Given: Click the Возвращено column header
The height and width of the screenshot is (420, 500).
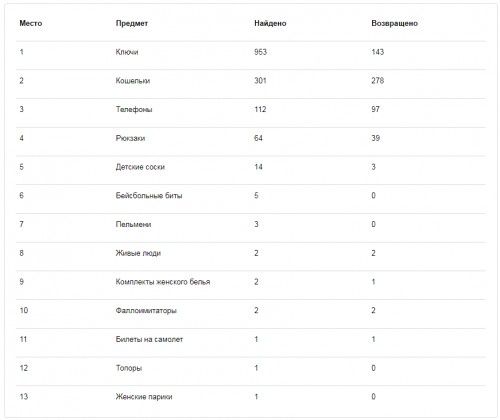Looking at the screenshot, I should pyautogui.click(x=394, y=23).
